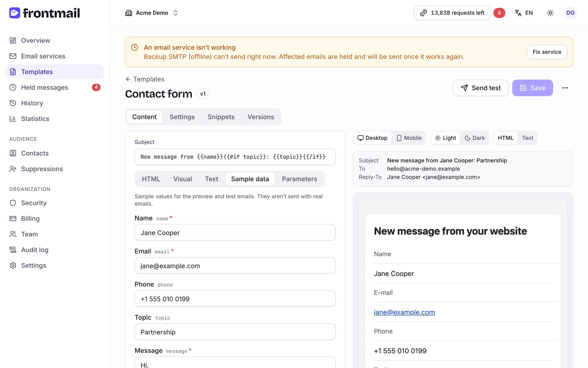Set preview to Light mode

point(446,138)
